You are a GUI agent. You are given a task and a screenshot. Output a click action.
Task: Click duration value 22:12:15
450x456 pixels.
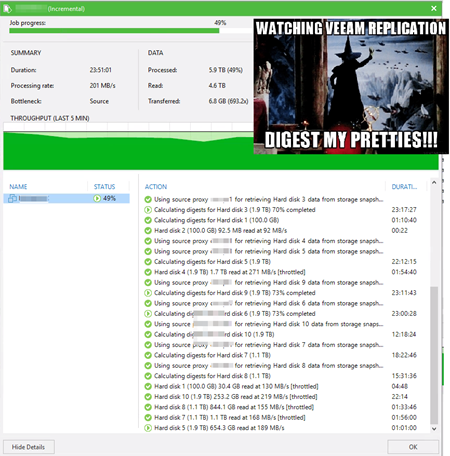tap(404, 262)
